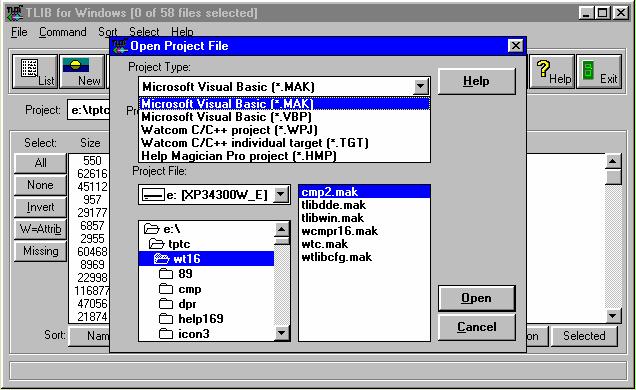Select the wt16 folder
636x390 pixels.
coord(207,259)
